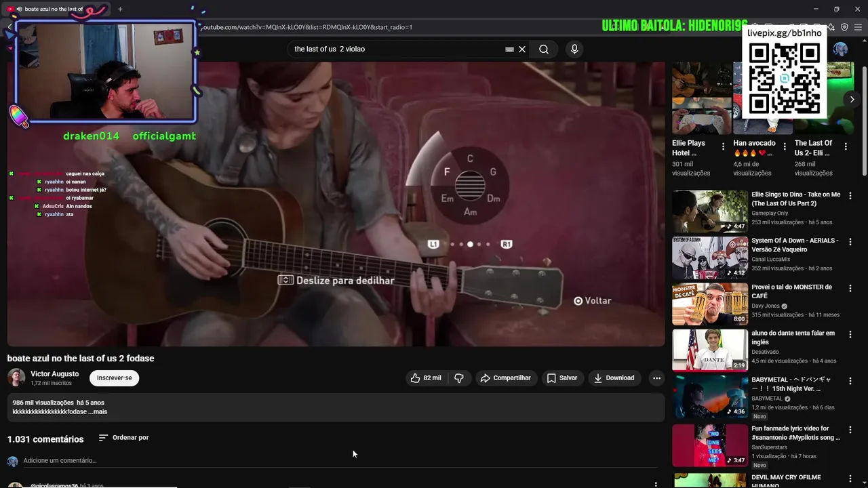Like the video with 82 mil likes

[x=426, y=378]
